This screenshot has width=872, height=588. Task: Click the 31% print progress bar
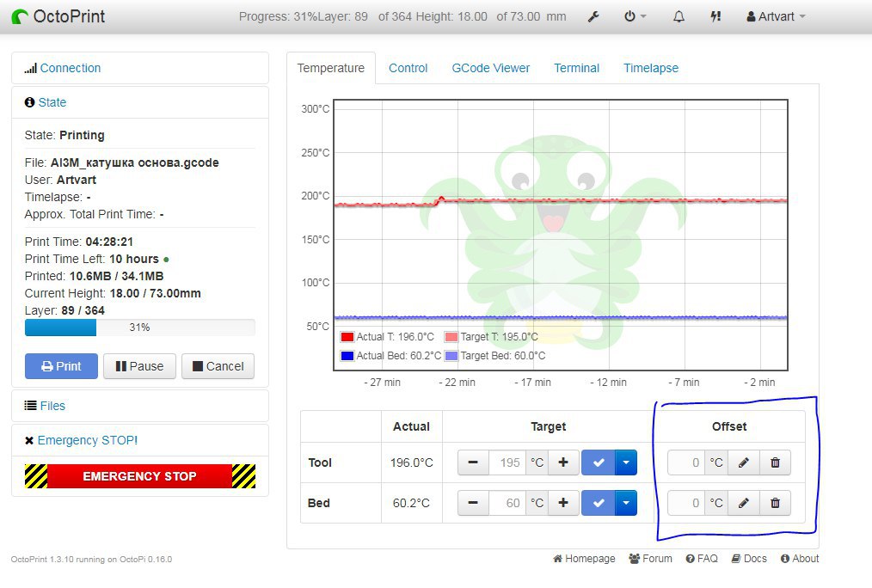pyautogui.click(x=139, y=328)
